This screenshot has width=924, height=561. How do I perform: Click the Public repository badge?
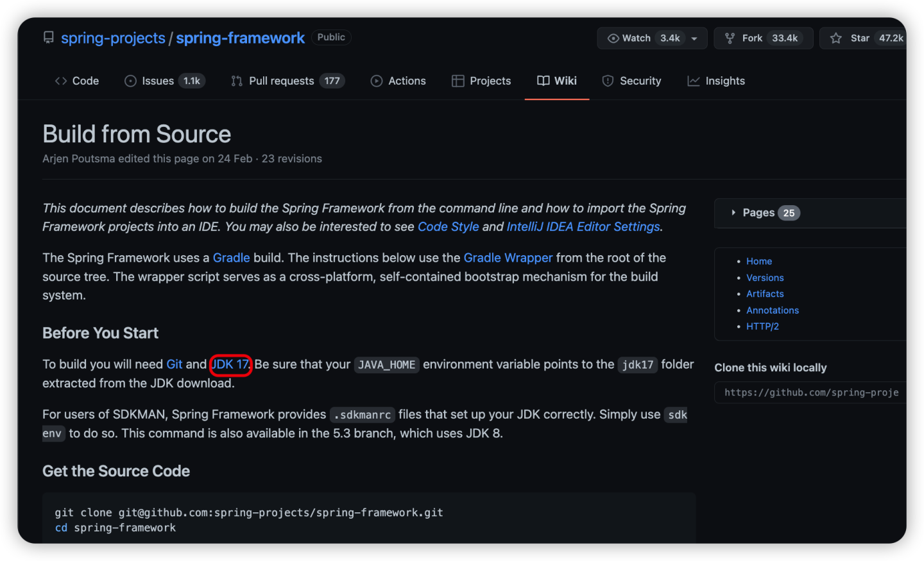click(331, 37)
